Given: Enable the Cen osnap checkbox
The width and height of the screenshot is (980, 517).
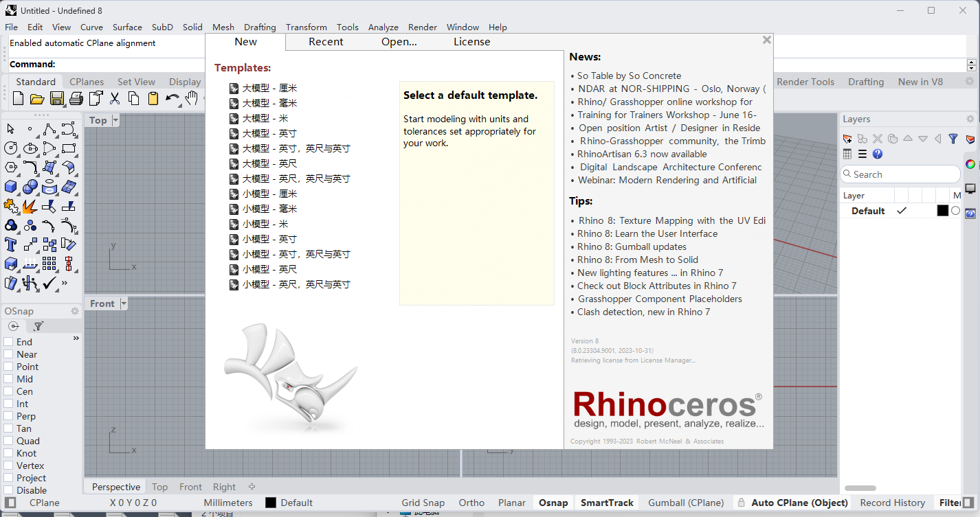Looking at the screenshot, I should click(8, 391).
